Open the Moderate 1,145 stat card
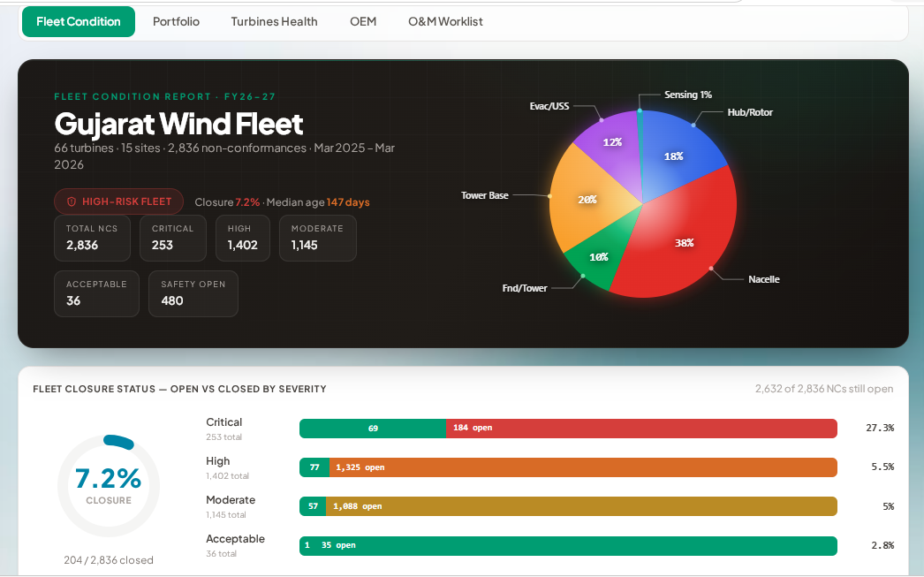The width and height of the screenshot is (924, 577). pos(318,238)
